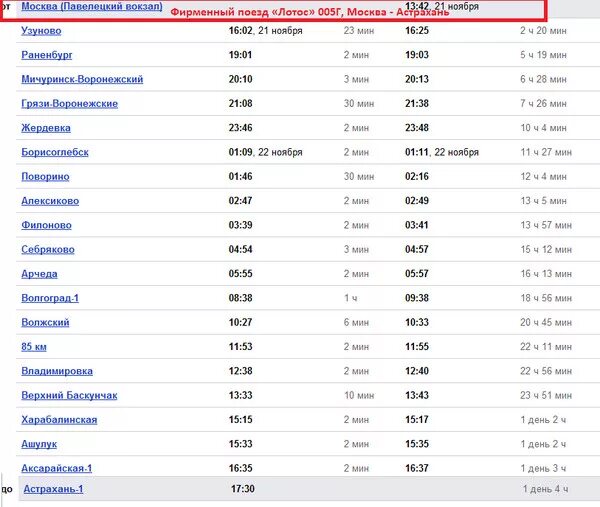This screenshot has height=507, width=600.
Task: Open the Узуново station link
Action: click(41, 31)
